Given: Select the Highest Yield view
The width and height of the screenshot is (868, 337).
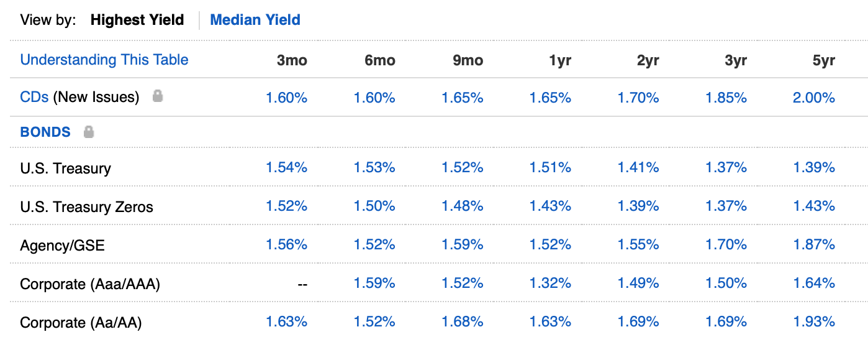Looking at the screenshot, I should pyautogui.click(x=137, y=20).
